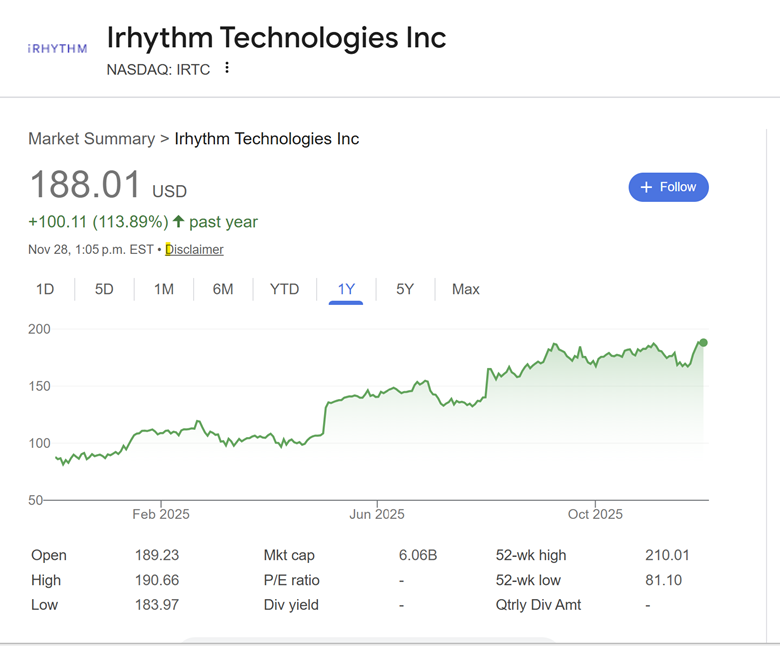Click the green endpoint dot on chart

(x=704, y=343)
